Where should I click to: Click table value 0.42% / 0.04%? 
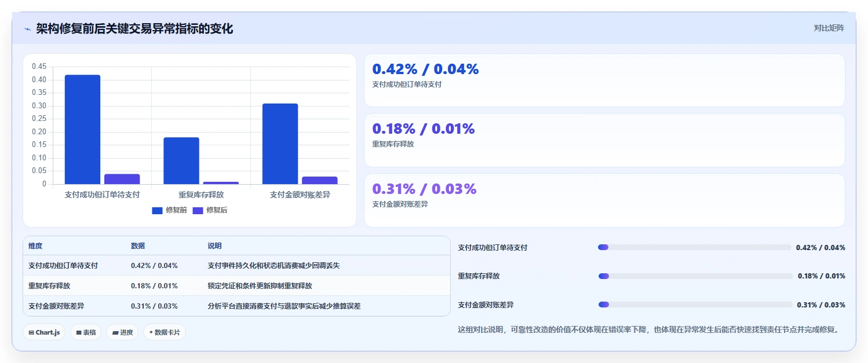(x=154, y=266)
